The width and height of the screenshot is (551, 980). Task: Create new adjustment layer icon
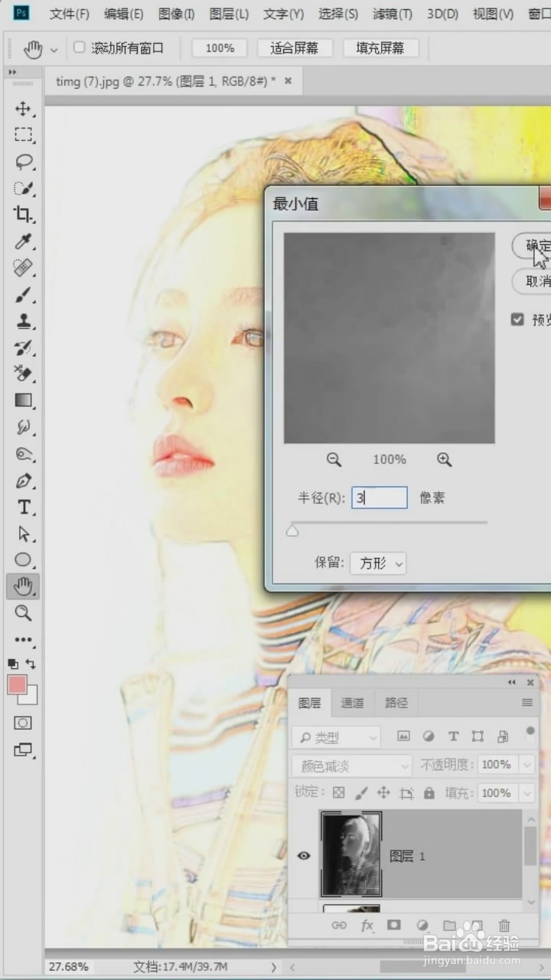(422, 926)
